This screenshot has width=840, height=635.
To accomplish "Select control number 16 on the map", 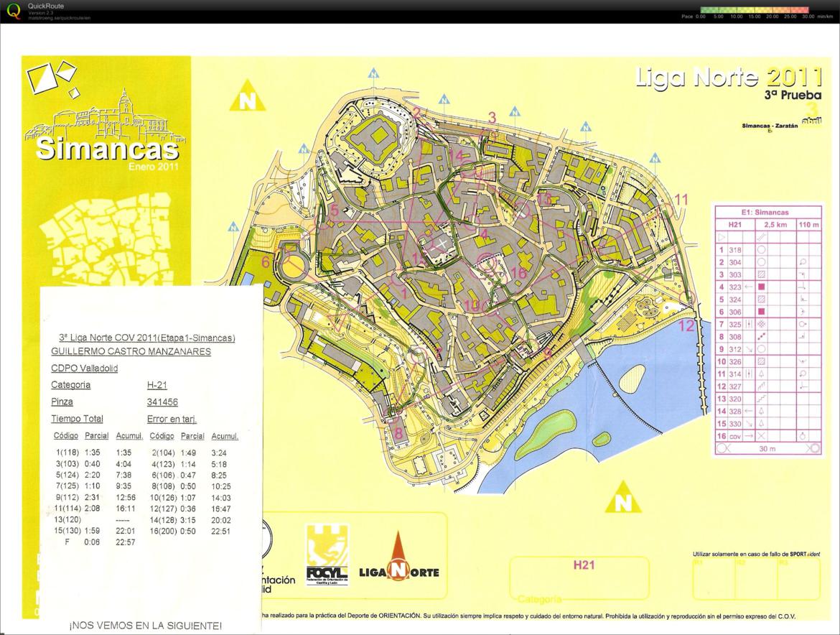I will click(x=518, y=272).
